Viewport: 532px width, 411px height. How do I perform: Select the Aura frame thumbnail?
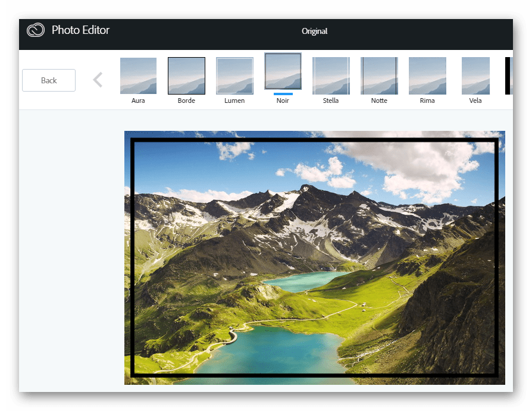click(x=139, y=76)
